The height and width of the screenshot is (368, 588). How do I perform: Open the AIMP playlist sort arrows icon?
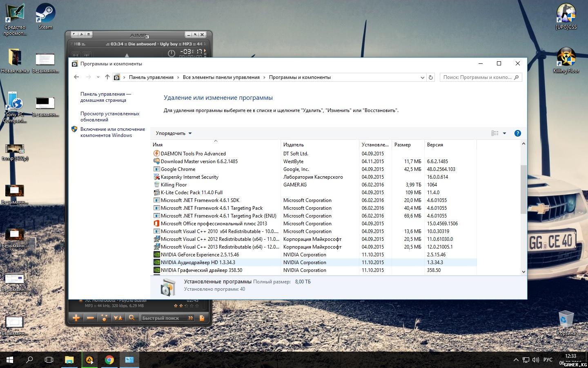(118, 318)
